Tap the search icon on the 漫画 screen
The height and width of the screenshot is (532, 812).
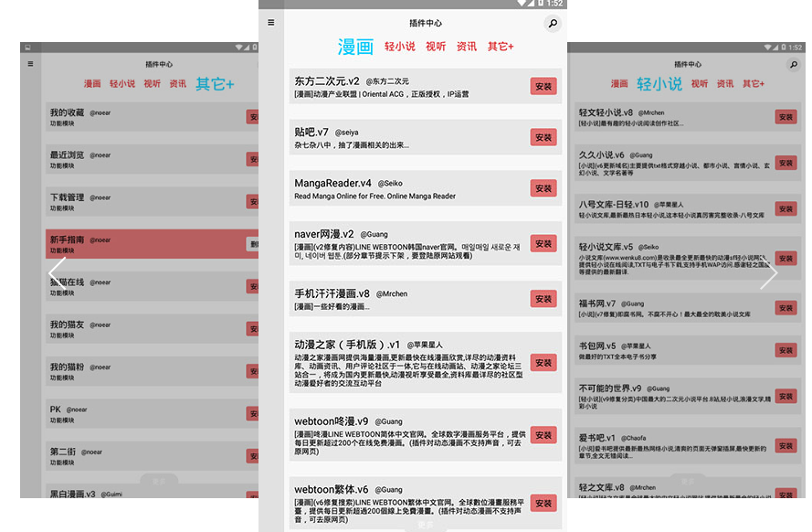point(554,24)
